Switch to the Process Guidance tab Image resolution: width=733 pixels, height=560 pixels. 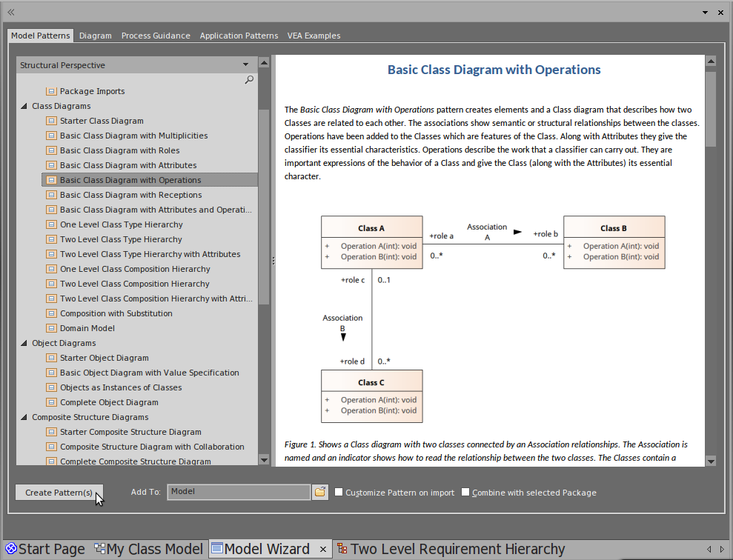pyautogui.click(x=156, y=36)
